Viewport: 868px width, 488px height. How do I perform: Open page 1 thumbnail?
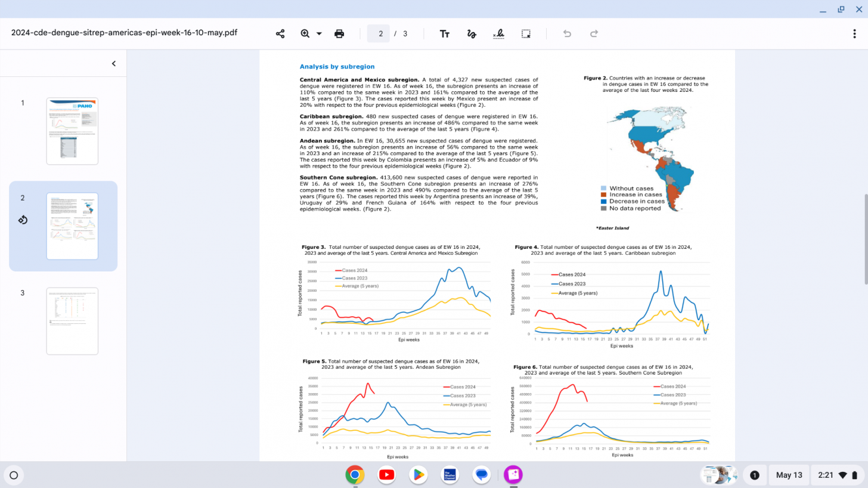pos(72,131)
